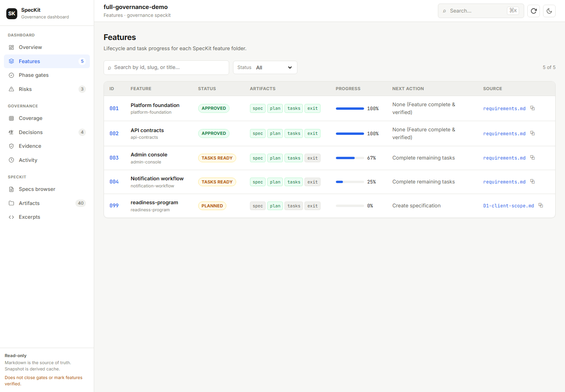Select the Notification workflow feature title

pos(157,179)
